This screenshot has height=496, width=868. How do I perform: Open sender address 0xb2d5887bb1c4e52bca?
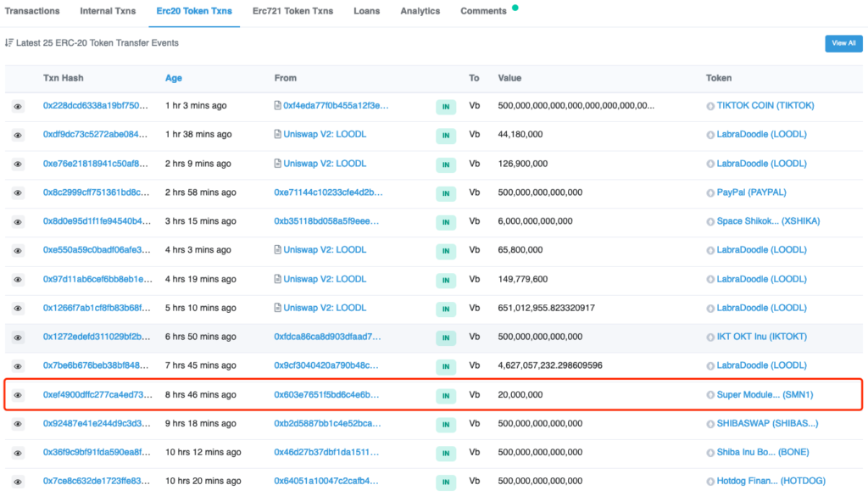click(x=328, y=423)
